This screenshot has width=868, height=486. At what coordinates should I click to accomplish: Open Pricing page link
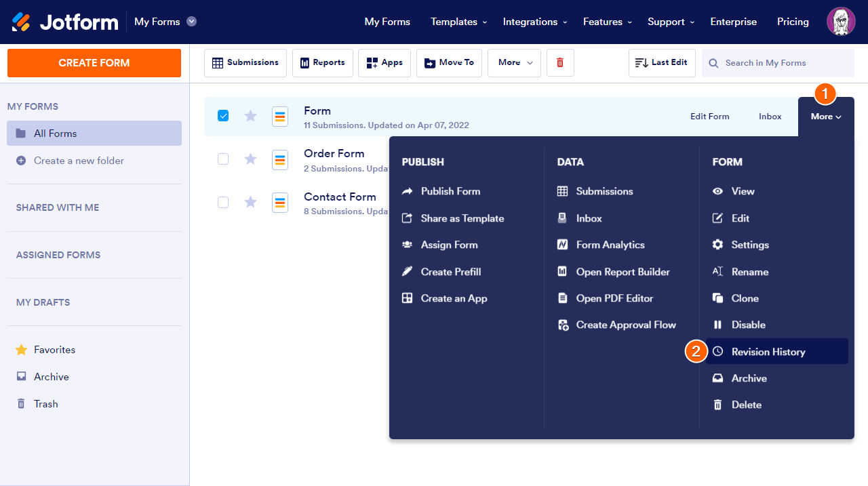tap(793, 22)
